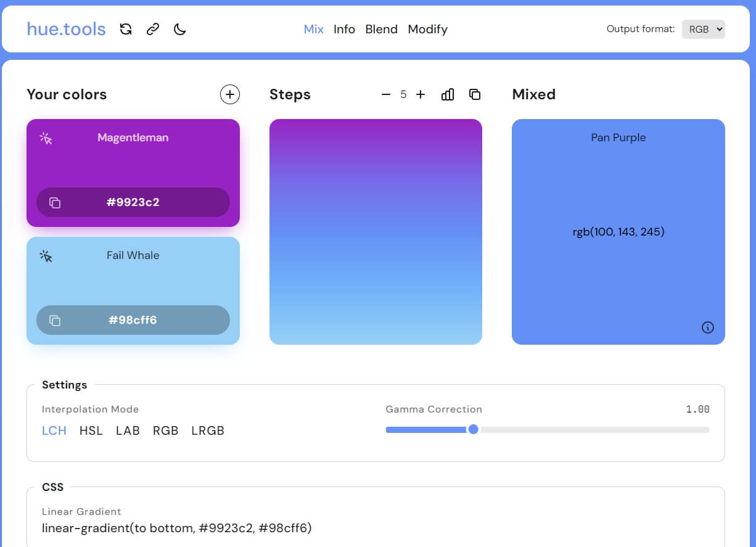Open the steps chart view icon
The image size is (756, 547).
point(448,94)
